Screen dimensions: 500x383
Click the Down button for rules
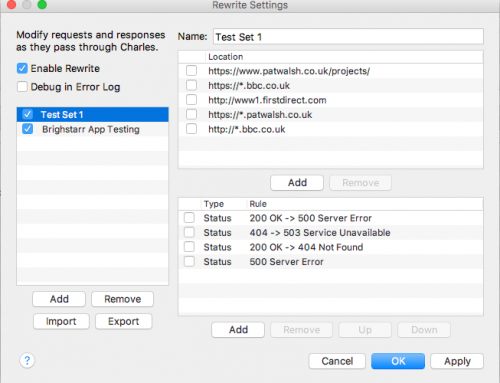pyautogui.click(x=424, y=330)
